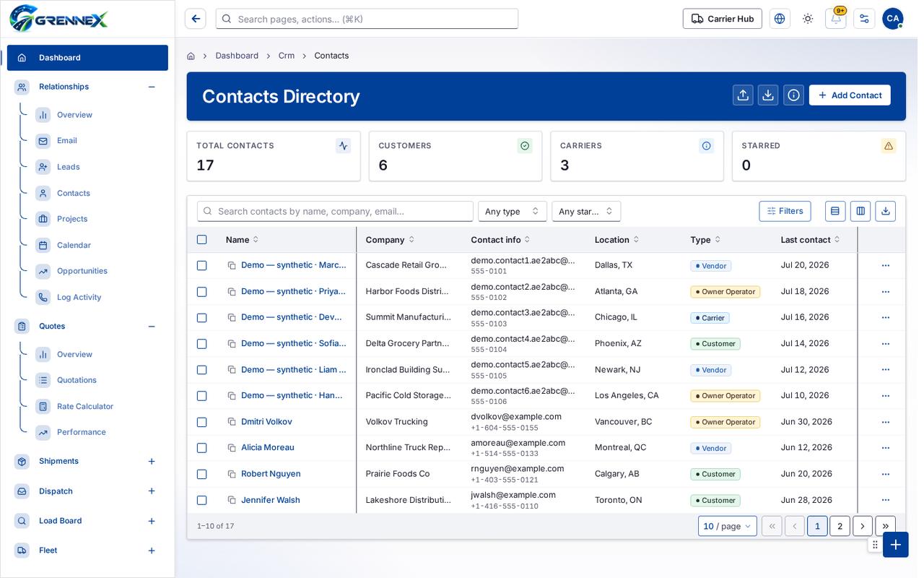
Task: Go to Opportunities in the sidebar
Action: click(82, 271)
